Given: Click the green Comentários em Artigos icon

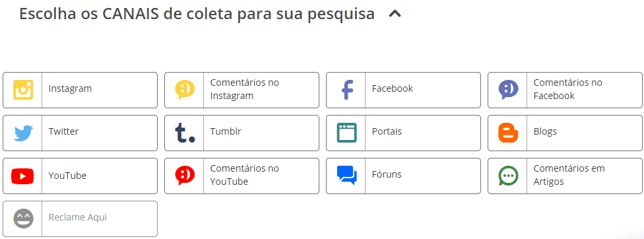Looking at the screenshot, I should (x=509, y=176).
